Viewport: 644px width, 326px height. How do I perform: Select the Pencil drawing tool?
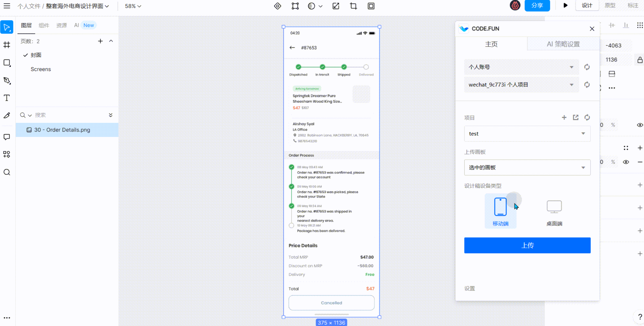click(x=7, y=116)
